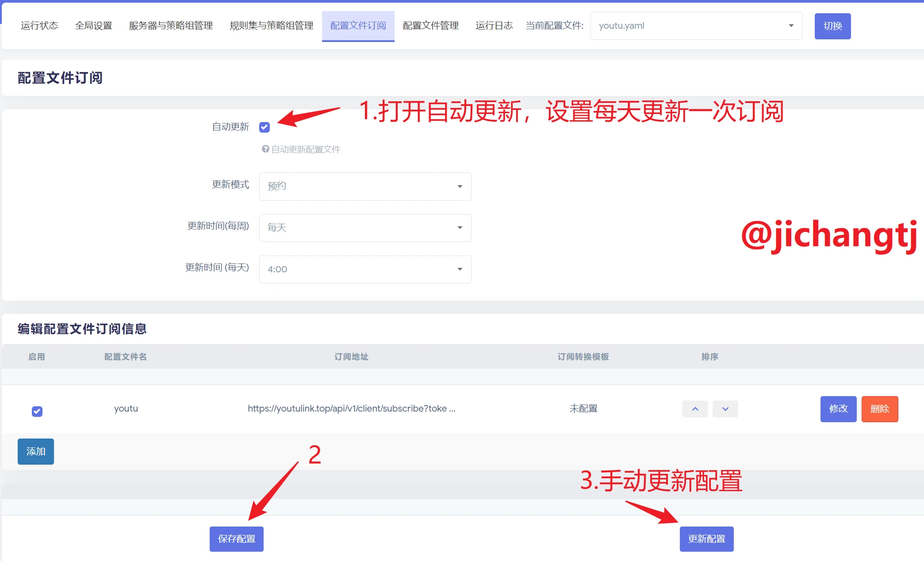
Task: Switch to 服务器与策略组管理 tab
Action: click(x=171, y=26)
